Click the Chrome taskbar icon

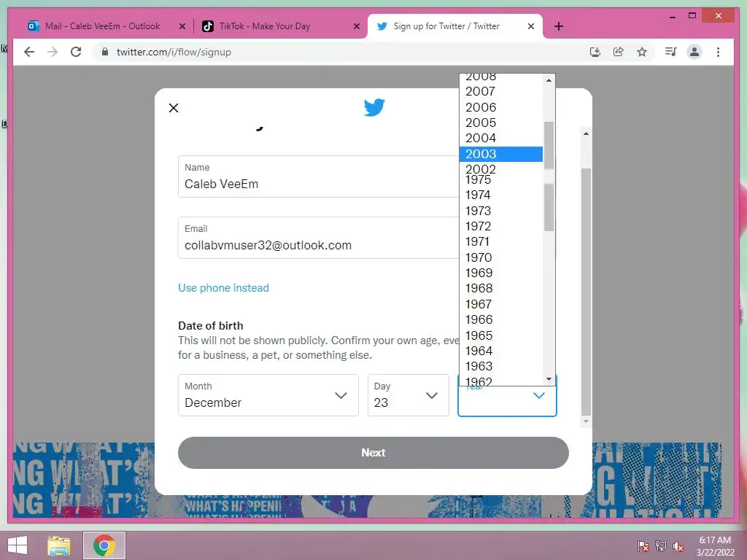tap(104, 545)
